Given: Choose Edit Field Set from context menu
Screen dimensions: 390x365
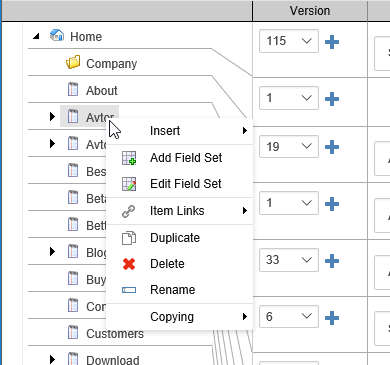Looking at the screenshot, I should pos(180,184).
